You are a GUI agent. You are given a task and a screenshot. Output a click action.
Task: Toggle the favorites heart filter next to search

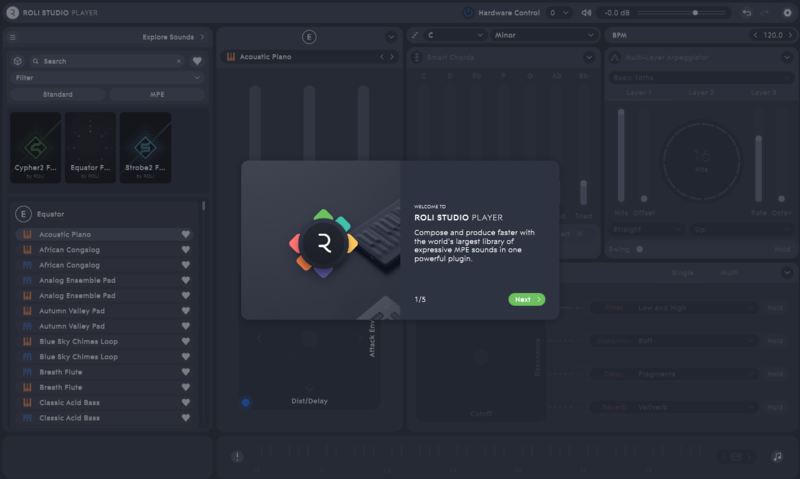click(x=197, y=61)
